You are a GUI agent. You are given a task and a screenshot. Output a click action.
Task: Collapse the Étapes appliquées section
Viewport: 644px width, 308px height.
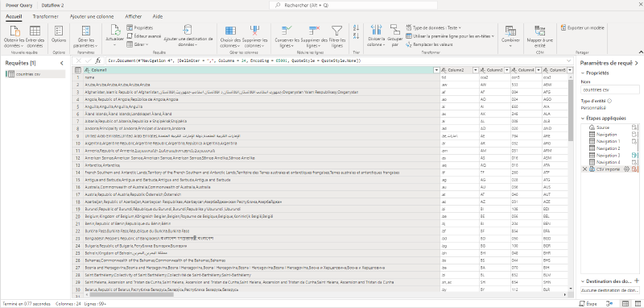click(582, 118)
